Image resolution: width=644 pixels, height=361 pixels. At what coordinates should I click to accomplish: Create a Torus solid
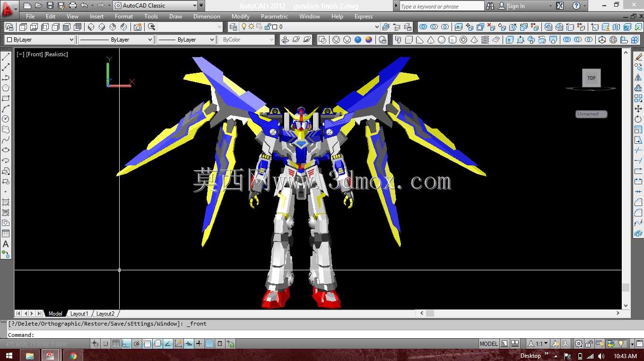point(463,40)
